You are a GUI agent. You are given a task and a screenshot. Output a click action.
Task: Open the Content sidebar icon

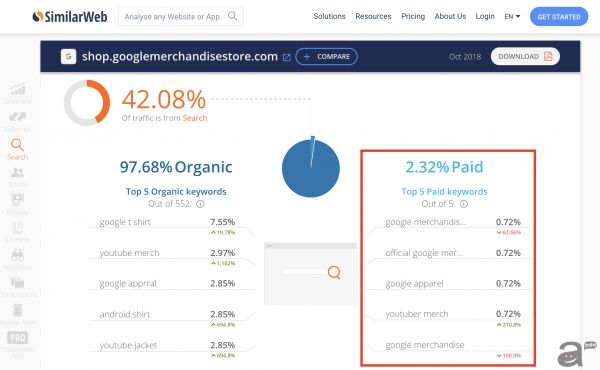18,227
